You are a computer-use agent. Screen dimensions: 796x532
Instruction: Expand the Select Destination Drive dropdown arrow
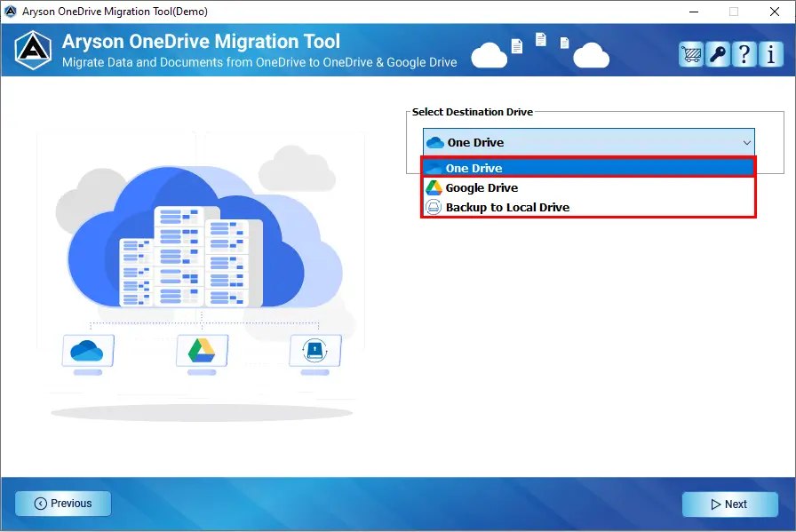click(747, 143)
